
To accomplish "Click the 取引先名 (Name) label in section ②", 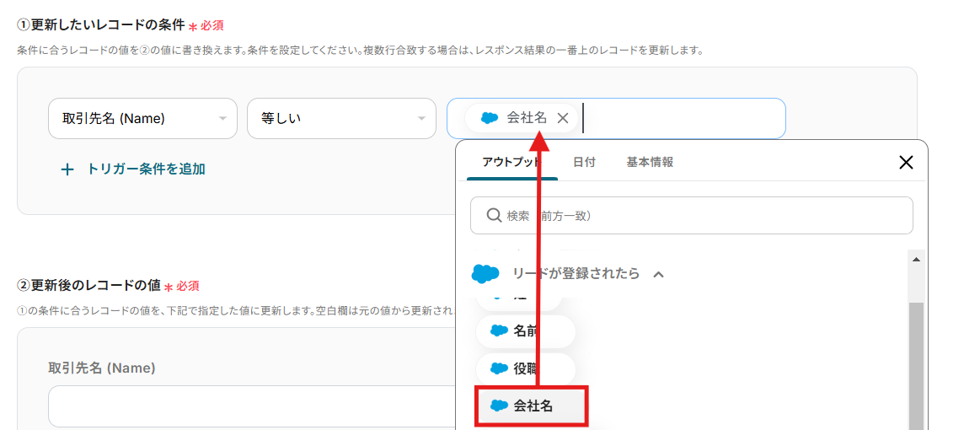I will [102, 368].
